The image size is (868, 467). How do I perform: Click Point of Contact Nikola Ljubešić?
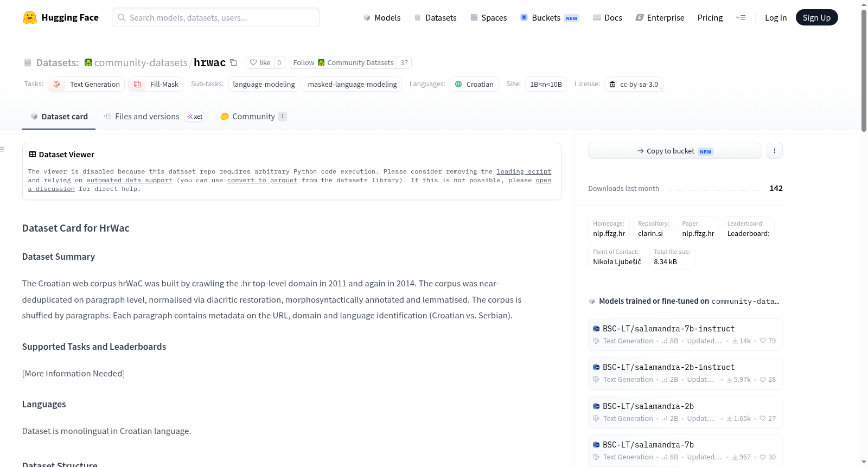tap(617, 257)
